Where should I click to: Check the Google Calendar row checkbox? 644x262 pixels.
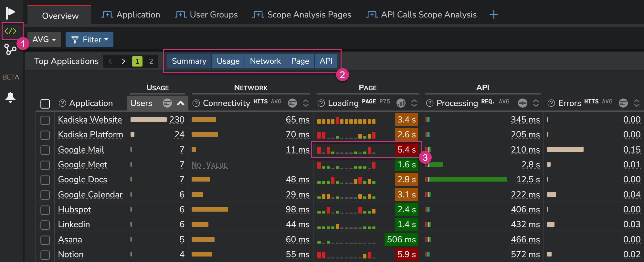45,195
